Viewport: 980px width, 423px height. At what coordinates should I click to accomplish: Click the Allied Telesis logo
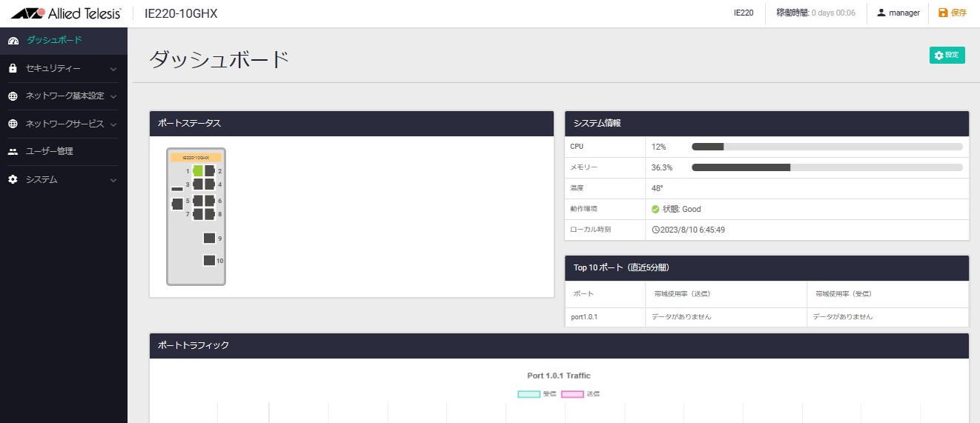(x=66, y=13)
